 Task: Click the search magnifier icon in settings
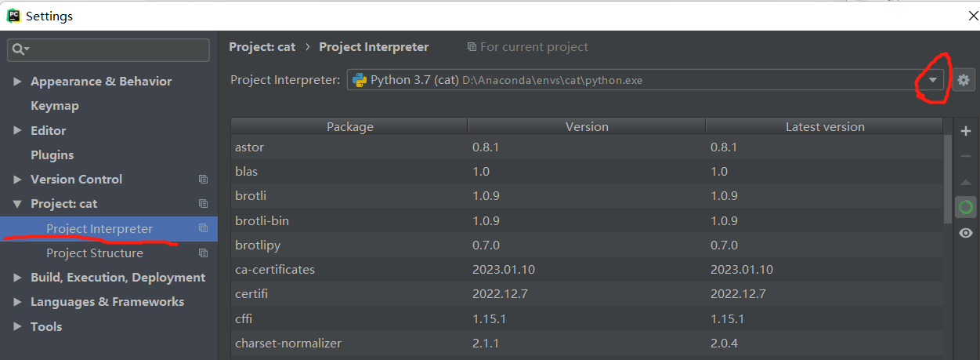coord(20,49)
